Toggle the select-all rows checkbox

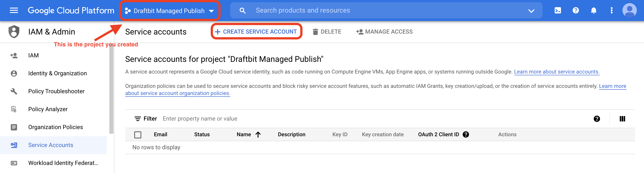tap(138, 135)
